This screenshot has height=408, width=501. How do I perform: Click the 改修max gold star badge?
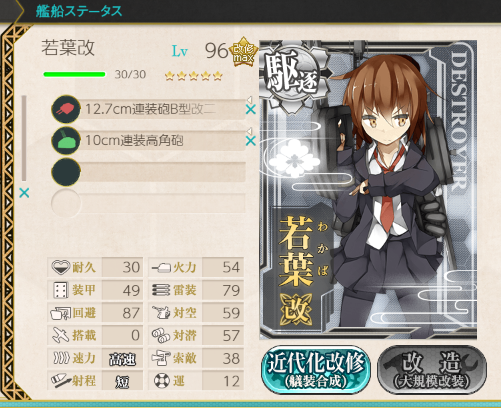243,53
